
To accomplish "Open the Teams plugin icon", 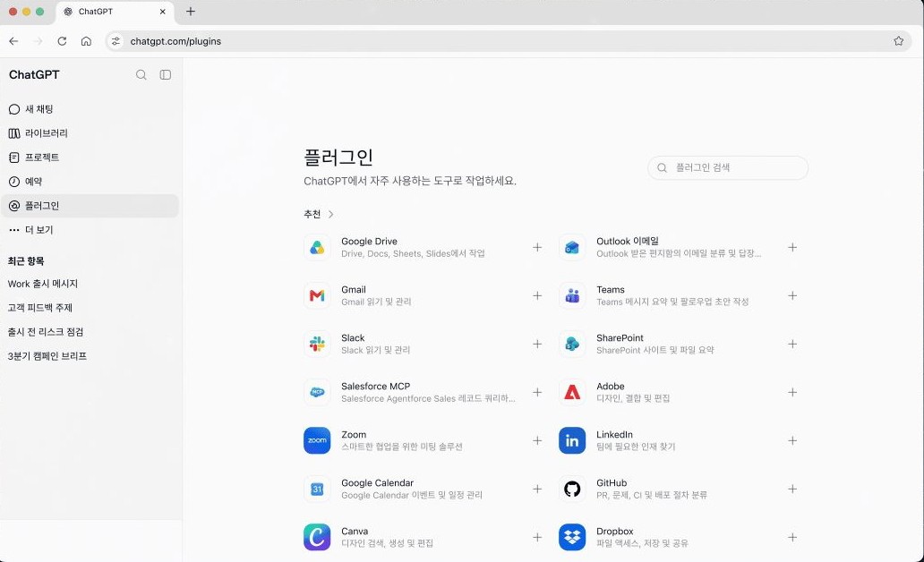I will [572, 295].
